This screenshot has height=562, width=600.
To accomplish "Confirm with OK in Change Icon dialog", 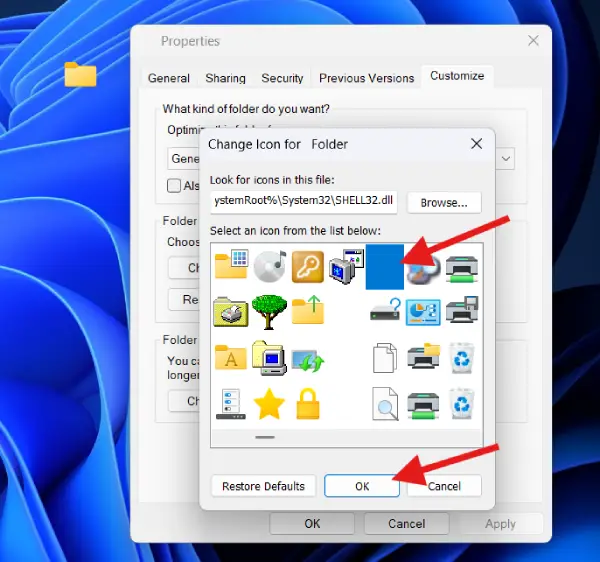I will [362, 486].
